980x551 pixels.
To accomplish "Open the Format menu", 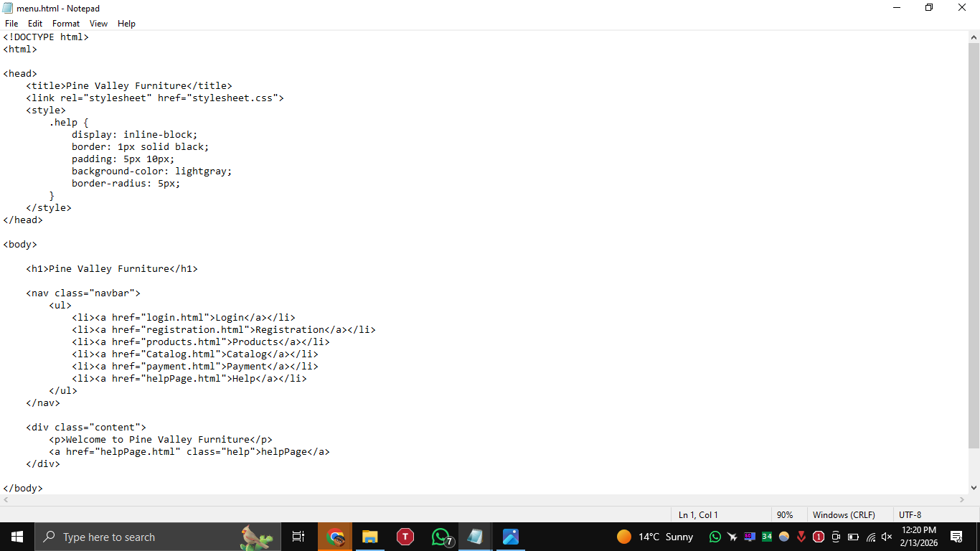I will click(x=66, y=24).
